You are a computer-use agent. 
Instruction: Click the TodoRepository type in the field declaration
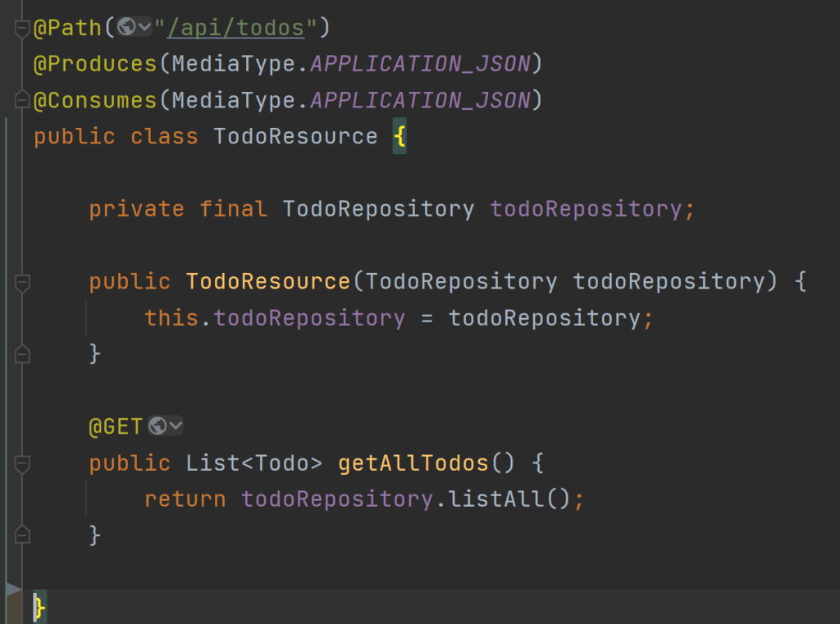(378, 209)
